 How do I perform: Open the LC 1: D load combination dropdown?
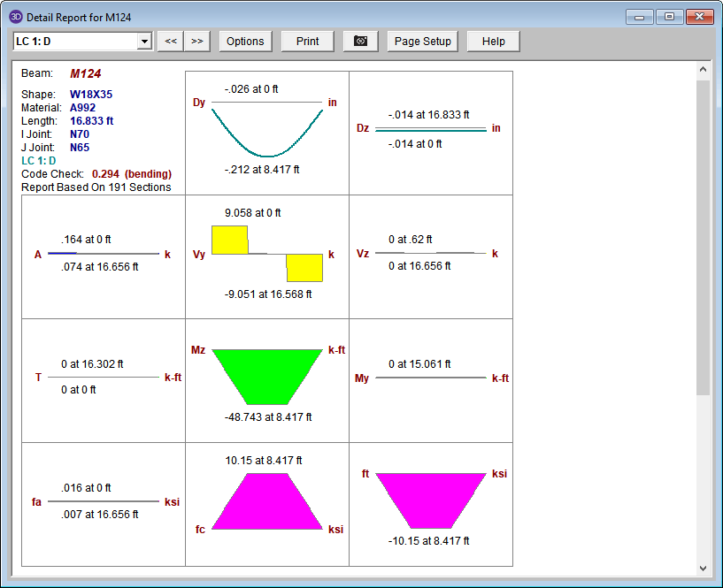click(144, 42)
